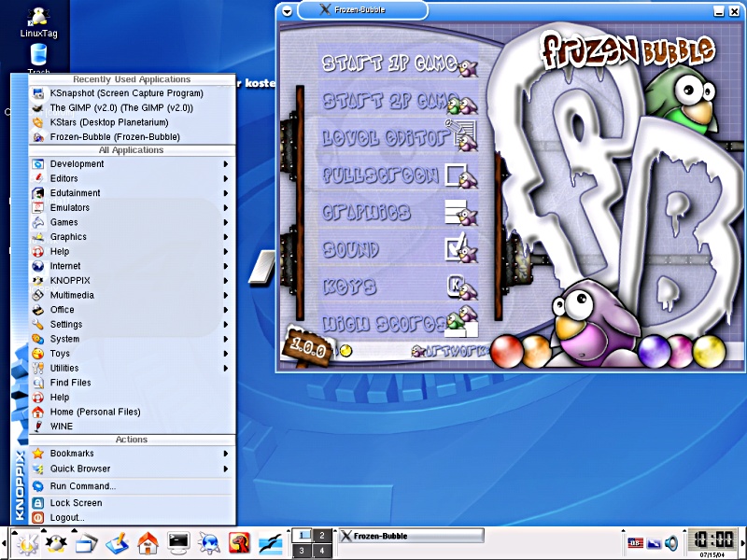Open Keys configuration in Frozen-Bubble

[400, 286]
